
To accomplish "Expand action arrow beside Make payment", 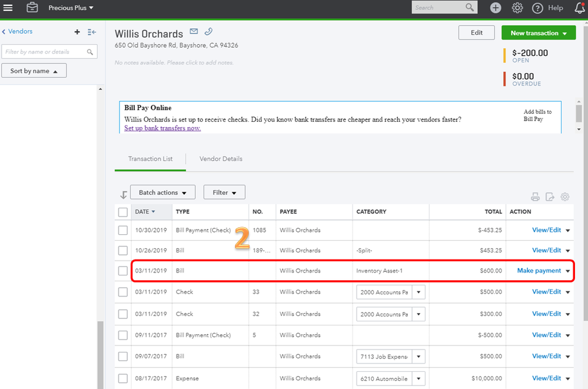I will 568,271.
